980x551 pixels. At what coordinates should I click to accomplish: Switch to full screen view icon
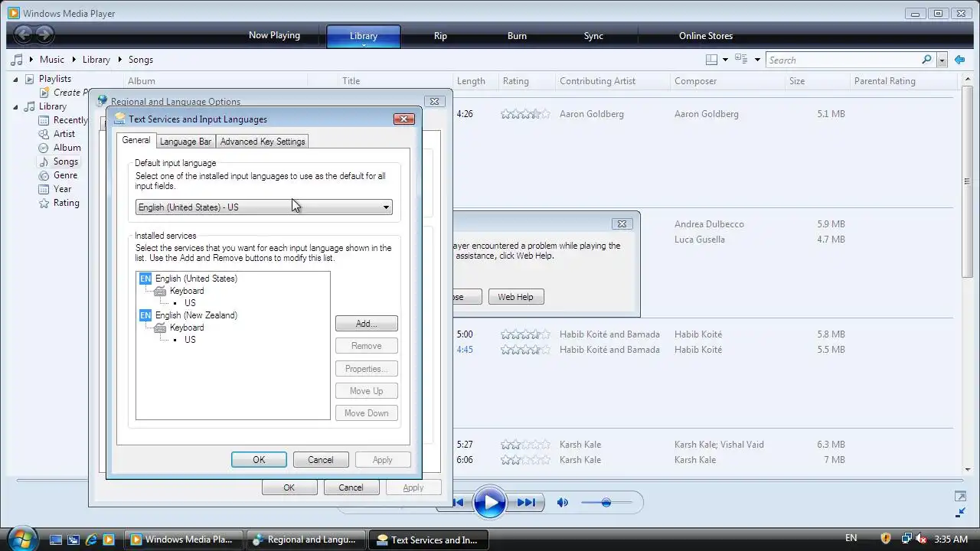pos(960,497)
